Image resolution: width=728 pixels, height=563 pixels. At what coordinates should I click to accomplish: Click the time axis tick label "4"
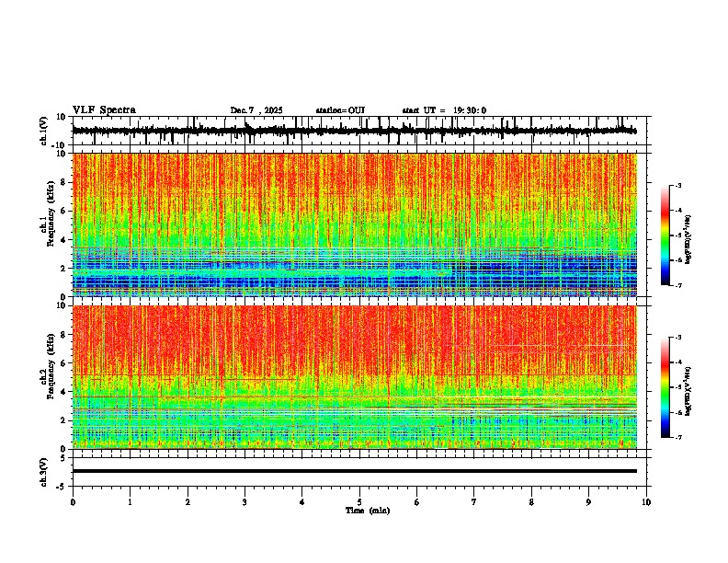click(302, 502)
